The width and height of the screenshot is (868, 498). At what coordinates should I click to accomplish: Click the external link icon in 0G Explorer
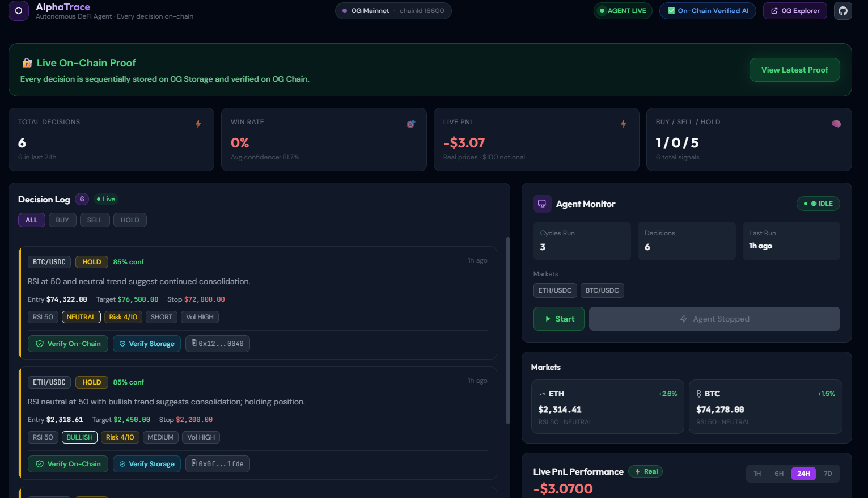774,11
